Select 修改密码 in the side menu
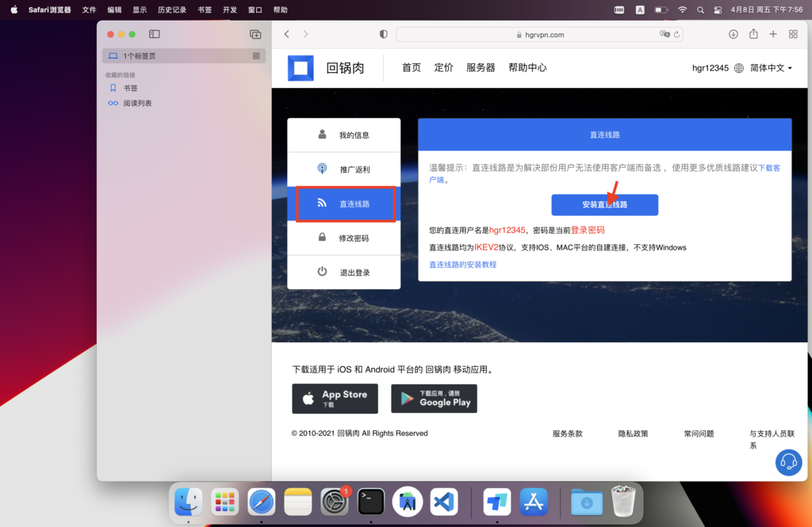Viewport: 812px width, 527px height. tap(344, 238)
